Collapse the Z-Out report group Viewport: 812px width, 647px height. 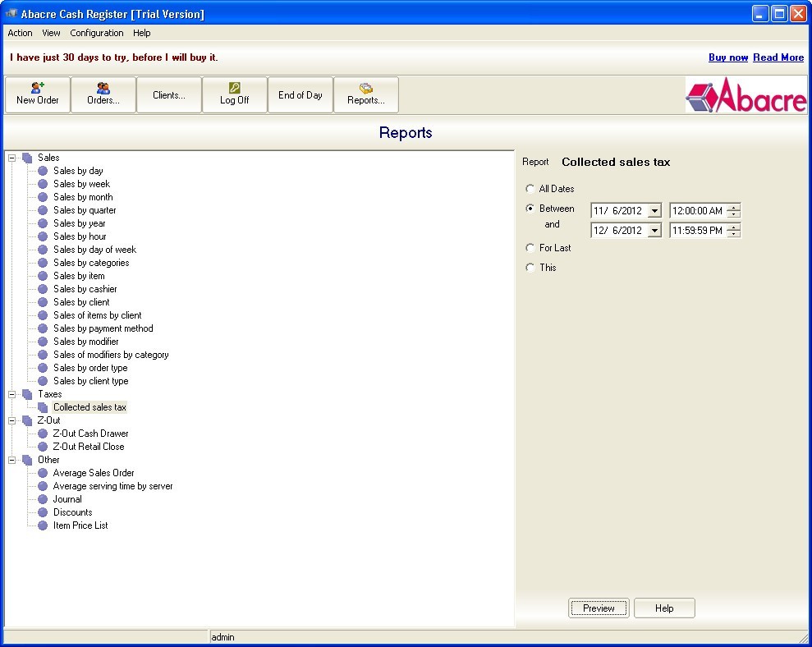pos(11,420)
